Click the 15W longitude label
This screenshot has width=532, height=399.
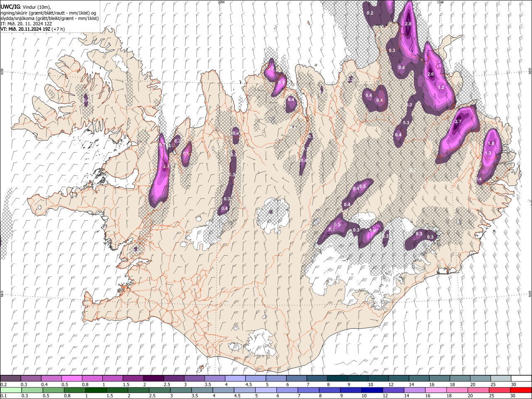(x=440, y=2)
